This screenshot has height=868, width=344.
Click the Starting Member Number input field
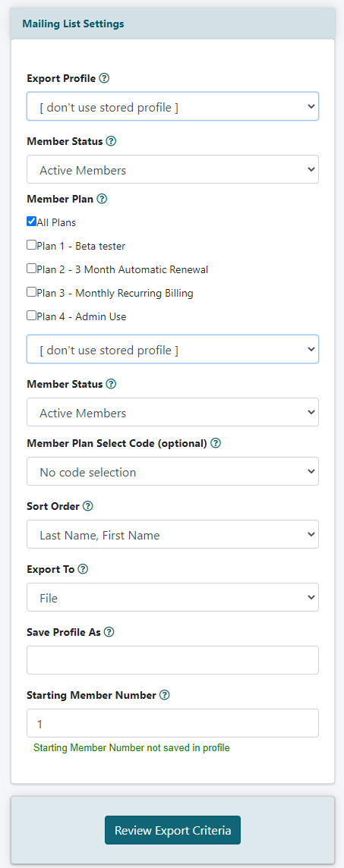pos(173,724)
